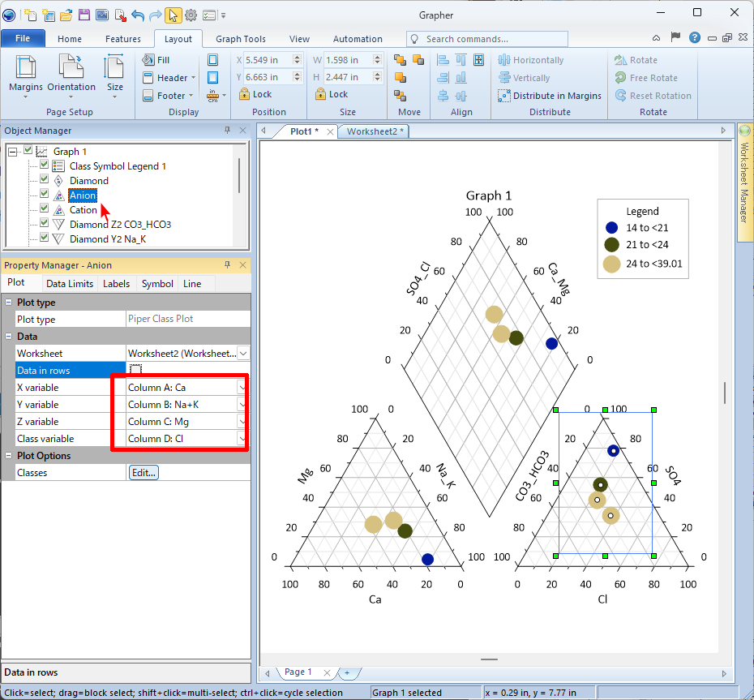Select the Cation item in Object Manager
Screen dimensions: 754x700
pos(84,210)
